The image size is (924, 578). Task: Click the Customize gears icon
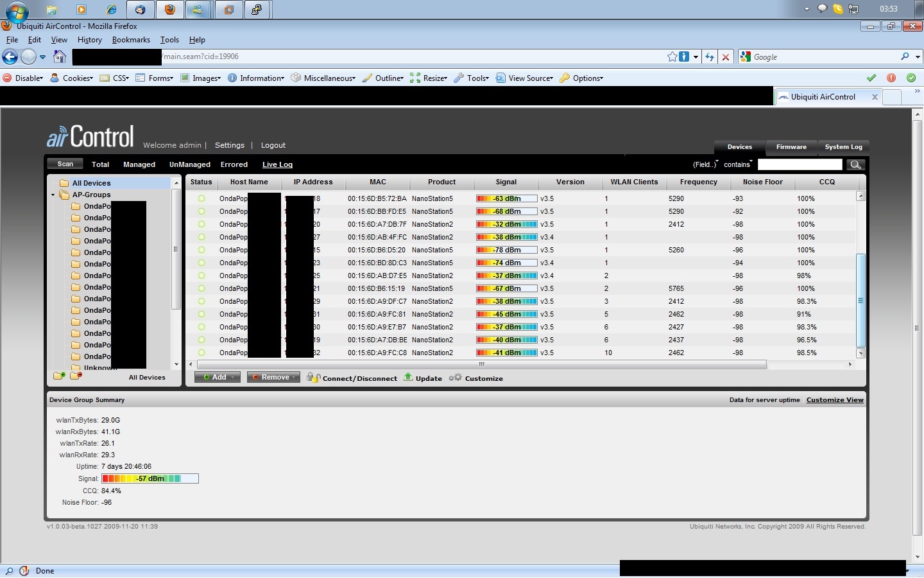pyautogui.click(x=455, y=378)
